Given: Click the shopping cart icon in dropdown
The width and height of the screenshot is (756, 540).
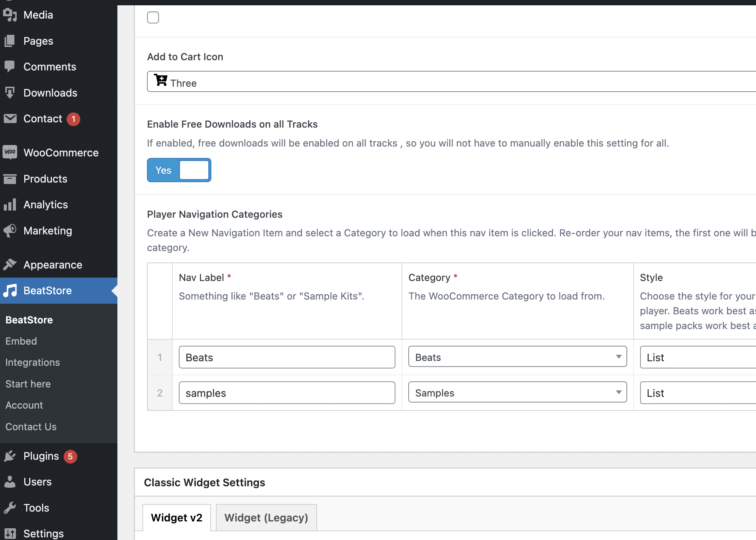Looking at the screenshot, I should coord(161,80).
